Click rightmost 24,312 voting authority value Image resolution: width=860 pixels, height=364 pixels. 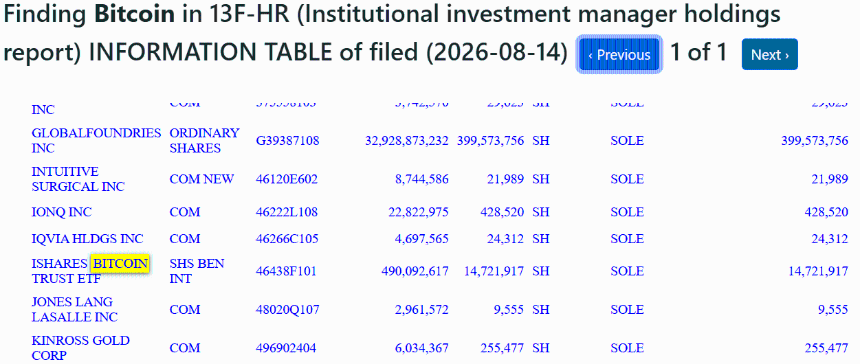click(830, 239)
